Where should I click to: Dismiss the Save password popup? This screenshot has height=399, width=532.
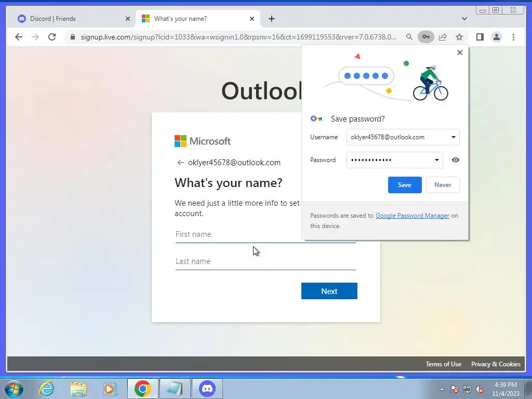(x=459, y=52)
